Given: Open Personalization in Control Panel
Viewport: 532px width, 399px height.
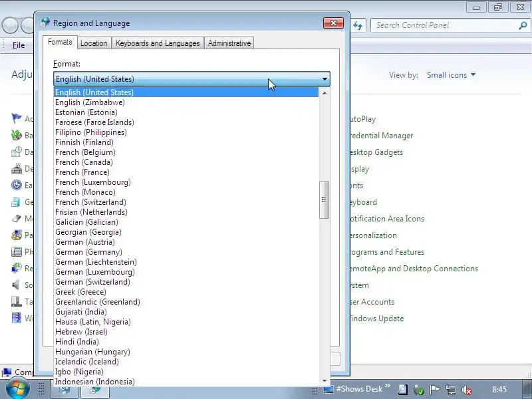Looking at the screenshot, I should pos(373,235).
